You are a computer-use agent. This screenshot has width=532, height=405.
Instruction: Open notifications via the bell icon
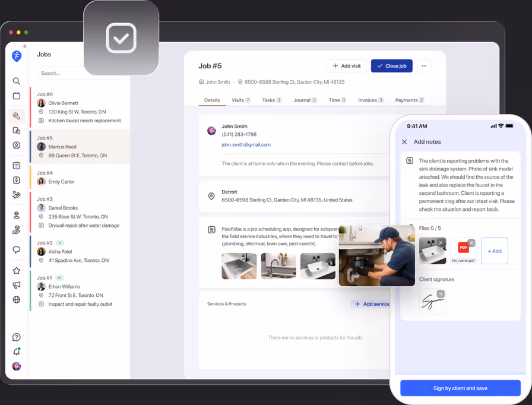[x=16, y=352]
